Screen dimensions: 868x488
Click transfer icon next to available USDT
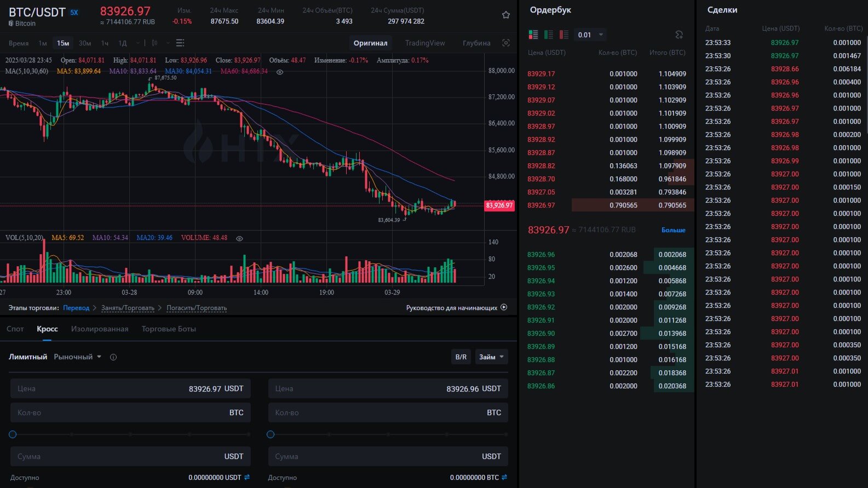click(247, 478)
